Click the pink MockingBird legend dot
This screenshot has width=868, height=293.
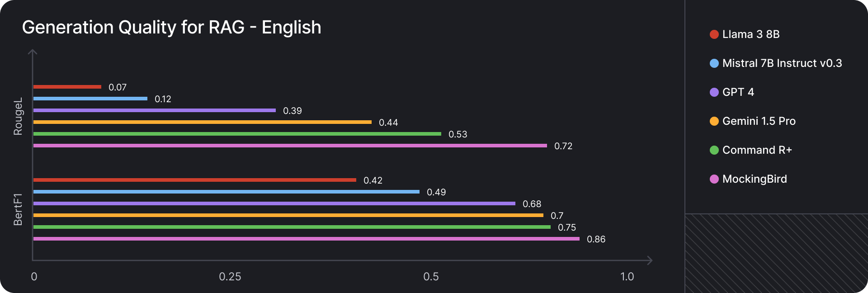click(x=714, y=179)
